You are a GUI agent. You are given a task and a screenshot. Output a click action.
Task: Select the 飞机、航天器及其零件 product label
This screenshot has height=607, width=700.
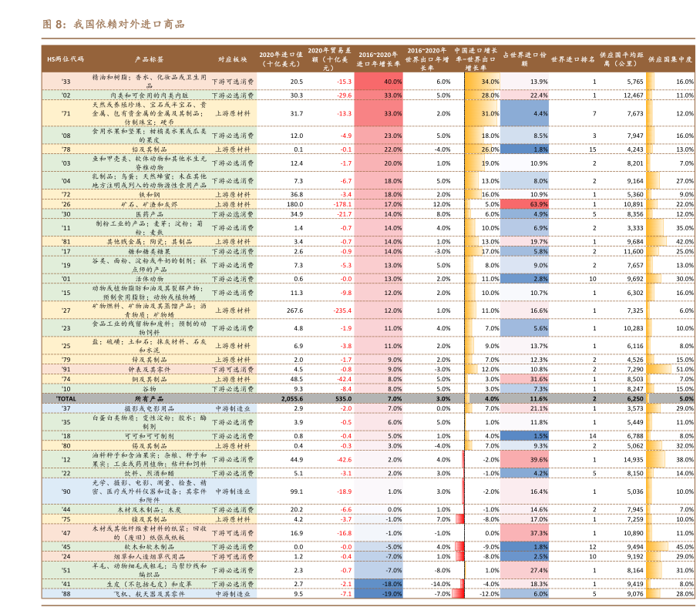[x=149, y=594]
